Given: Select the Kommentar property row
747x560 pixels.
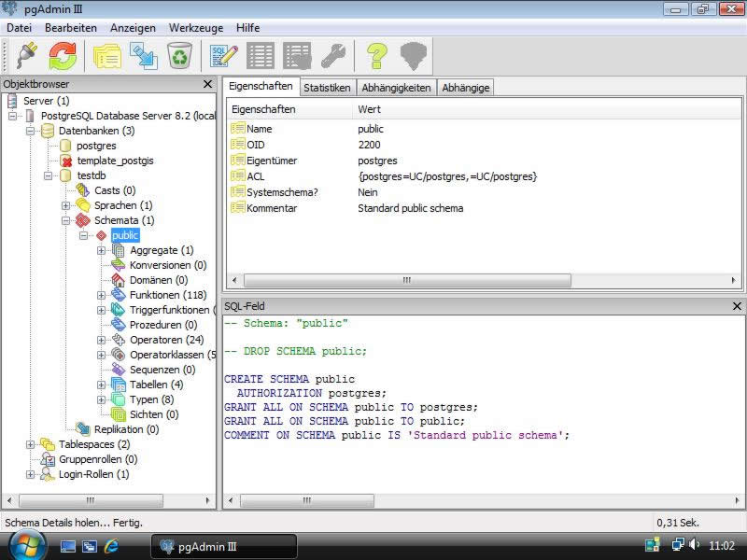Looking at the screenshot, I should click(x=484, y=208).
